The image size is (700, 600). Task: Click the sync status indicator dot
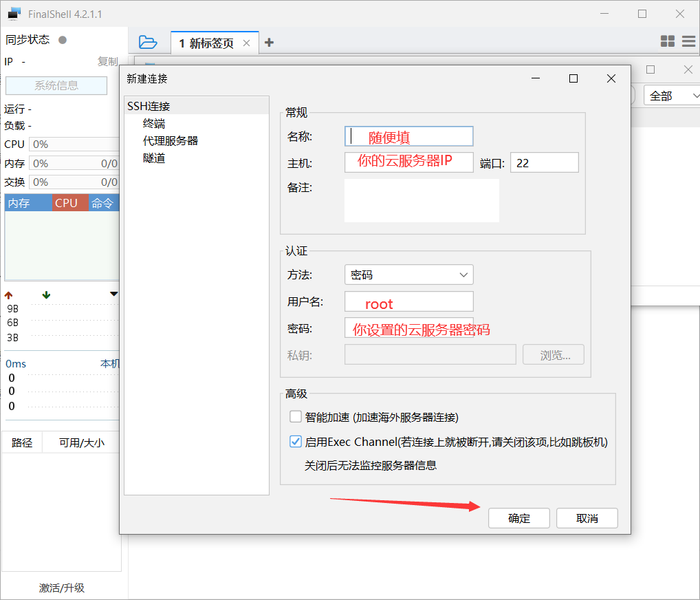click(x=63, y=40)
